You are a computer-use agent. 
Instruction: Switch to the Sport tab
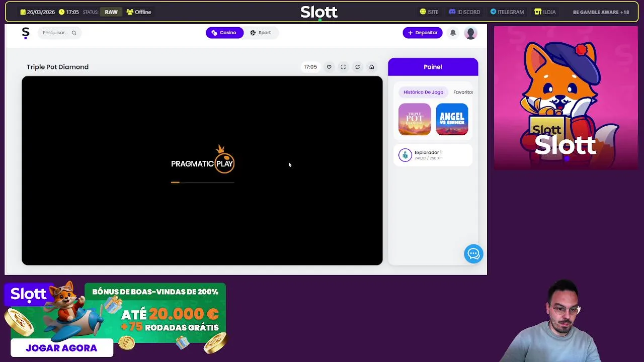coord(261,33)
